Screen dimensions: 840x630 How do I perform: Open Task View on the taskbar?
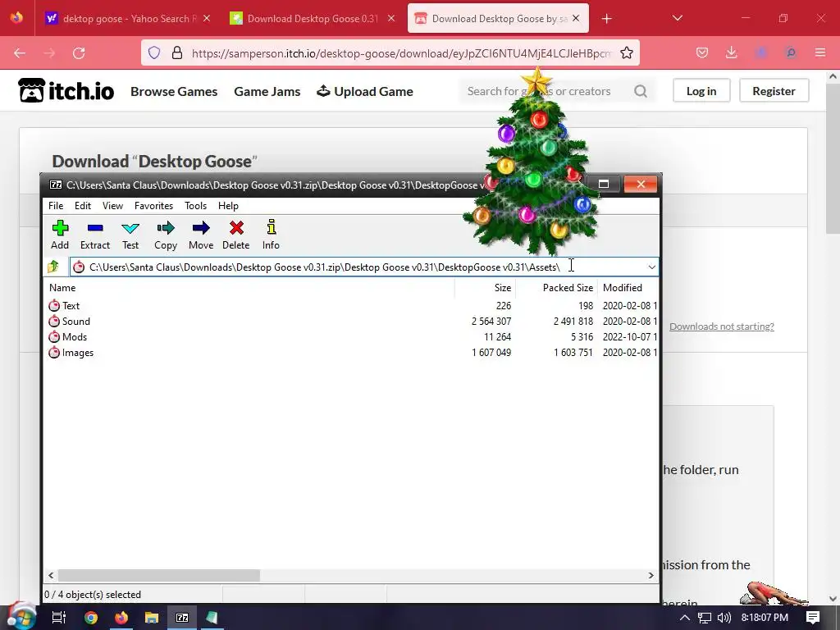tap(59, 618)
